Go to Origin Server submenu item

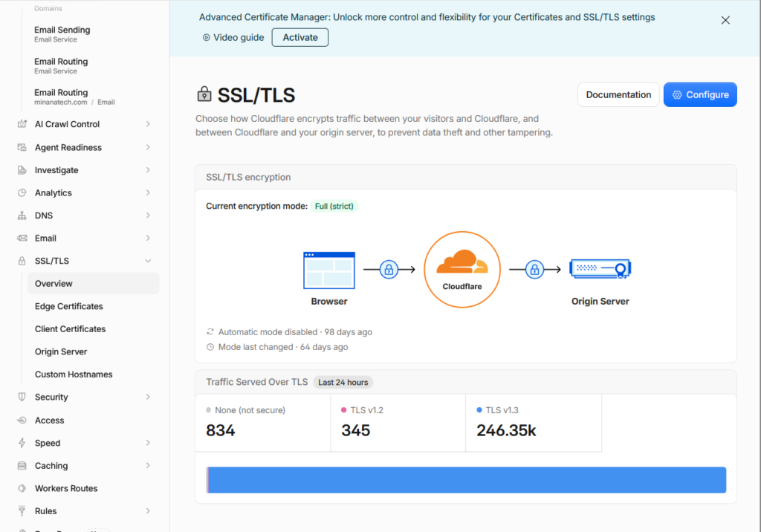pyautogui.click(x=61, y=351)
